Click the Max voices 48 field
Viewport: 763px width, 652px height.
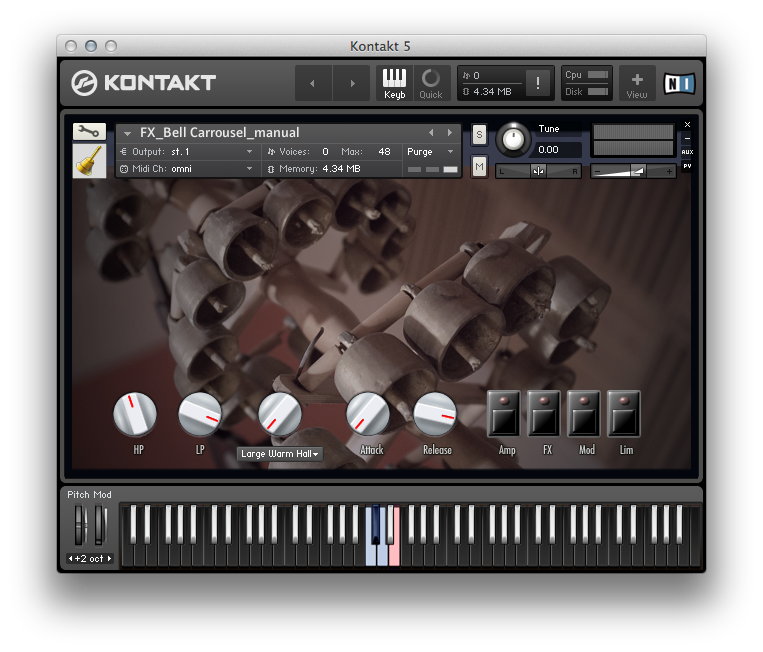384,152
